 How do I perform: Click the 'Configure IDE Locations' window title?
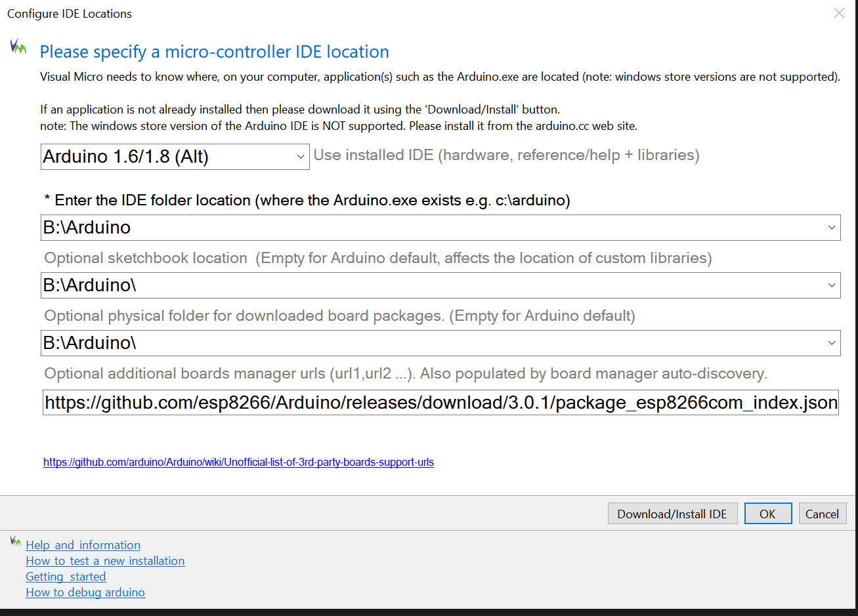point(70,13)
